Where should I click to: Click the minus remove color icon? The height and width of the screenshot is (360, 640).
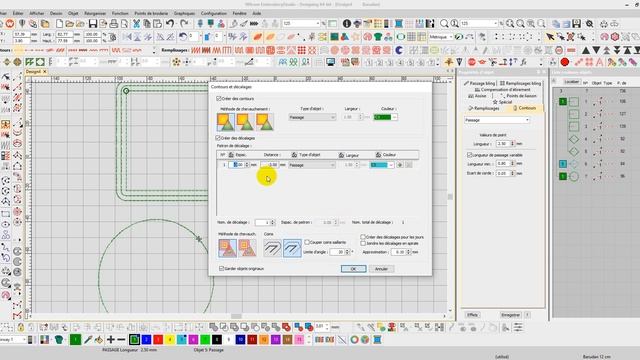[x=121, y=340]
